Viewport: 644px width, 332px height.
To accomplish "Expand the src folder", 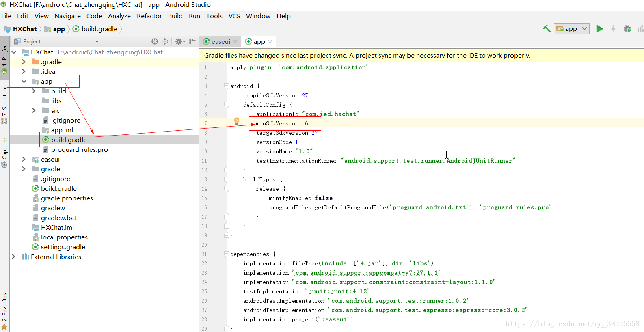I will 34,110.
